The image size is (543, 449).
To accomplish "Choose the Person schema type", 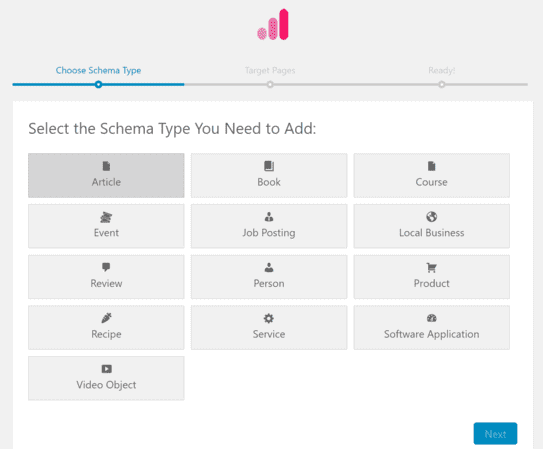I will [x=269, y=277].
